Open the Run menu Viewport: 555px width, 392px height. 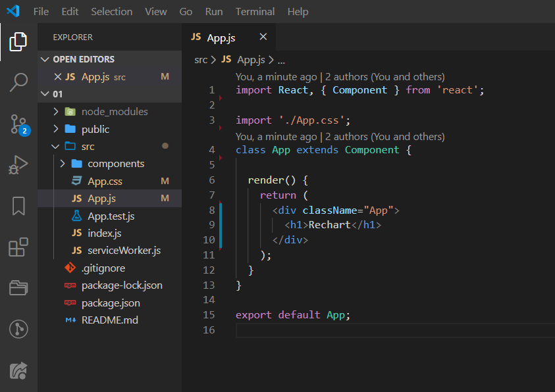coord(213,11)
